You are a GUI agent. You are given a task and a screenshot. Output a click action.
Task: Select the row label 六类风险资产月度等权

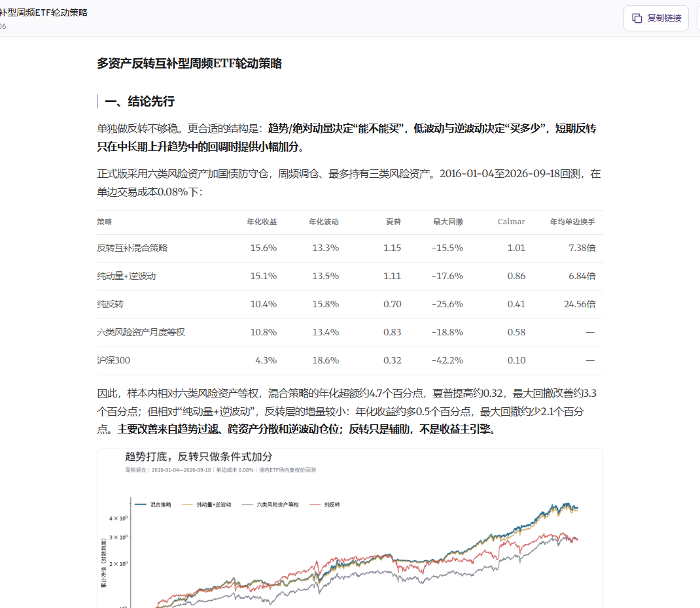click(x=141, y=332)
